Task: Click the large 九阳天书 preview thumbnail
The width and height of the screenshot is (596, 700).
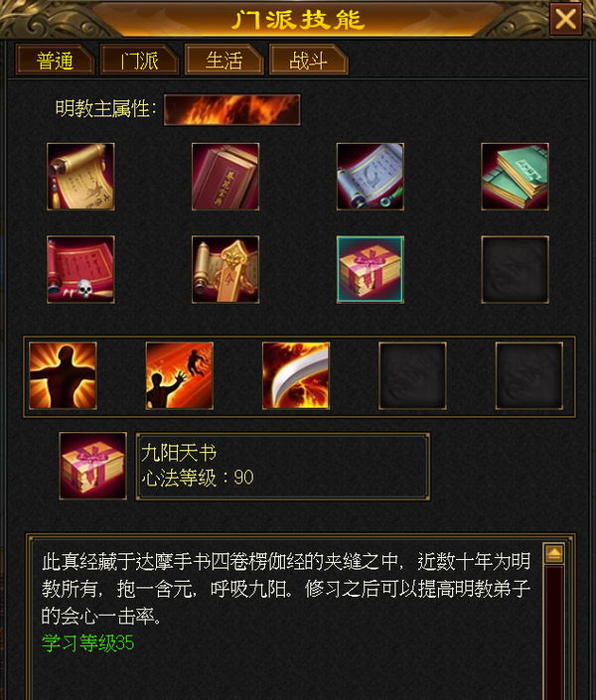Action: (93, 466)
